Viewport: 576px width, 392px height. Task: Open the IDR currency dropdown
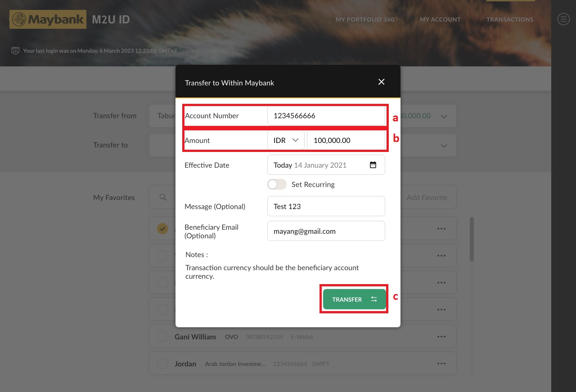(286, 140)
